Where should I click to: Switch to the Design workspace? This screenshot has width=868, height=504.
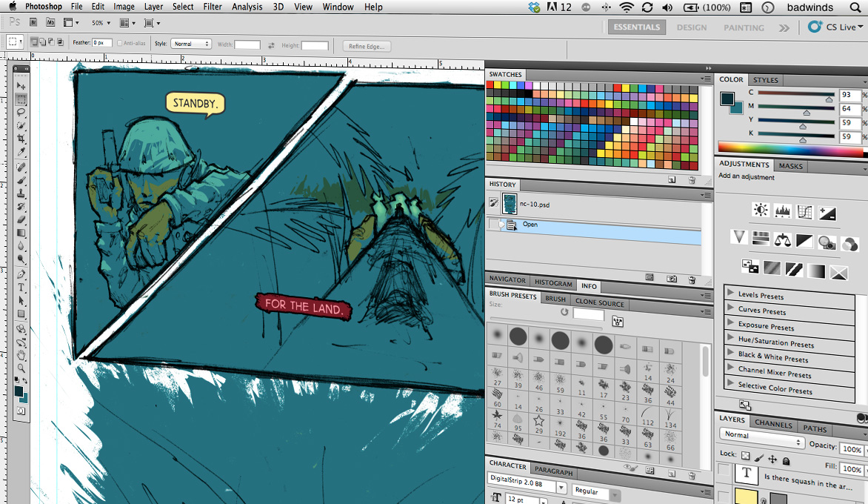pos(692,27)
